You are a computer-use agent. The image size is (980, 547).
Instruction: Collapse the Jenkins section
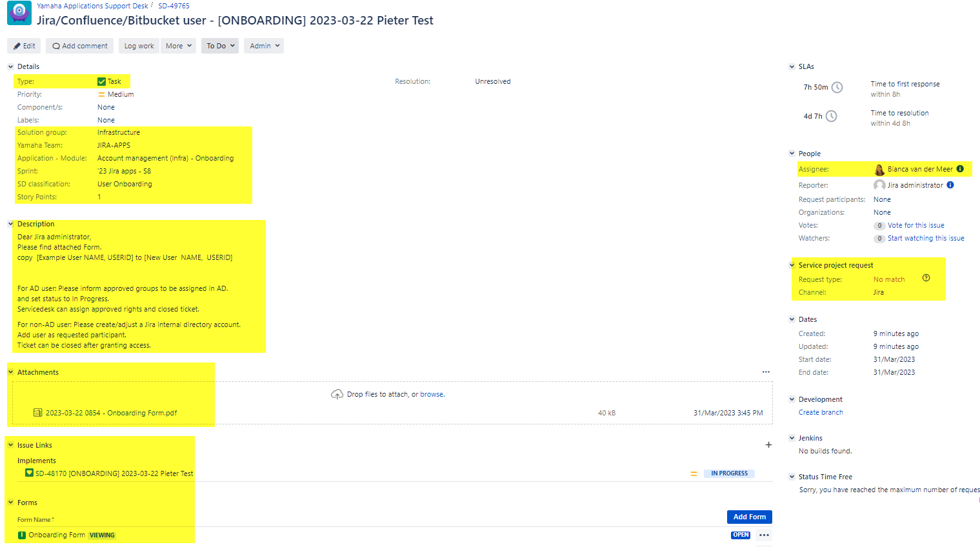[792, 438]
